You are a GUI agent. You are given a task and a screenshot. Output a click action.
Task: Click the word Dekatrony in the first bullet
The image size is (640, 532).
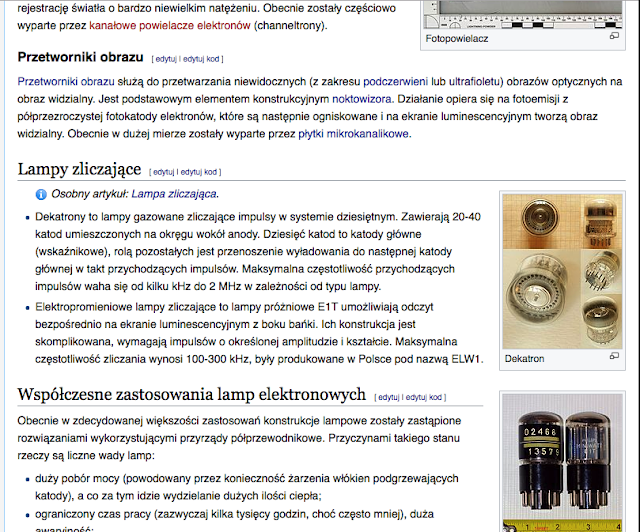coord(60,217)
